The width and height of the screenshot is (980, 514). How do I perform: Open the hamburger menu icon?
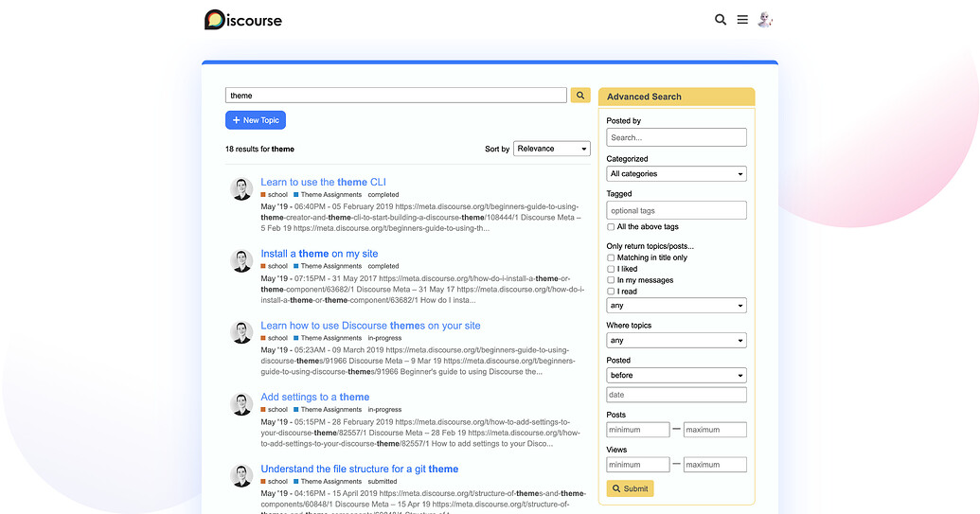pyautogui.click(x=742, y=20)
